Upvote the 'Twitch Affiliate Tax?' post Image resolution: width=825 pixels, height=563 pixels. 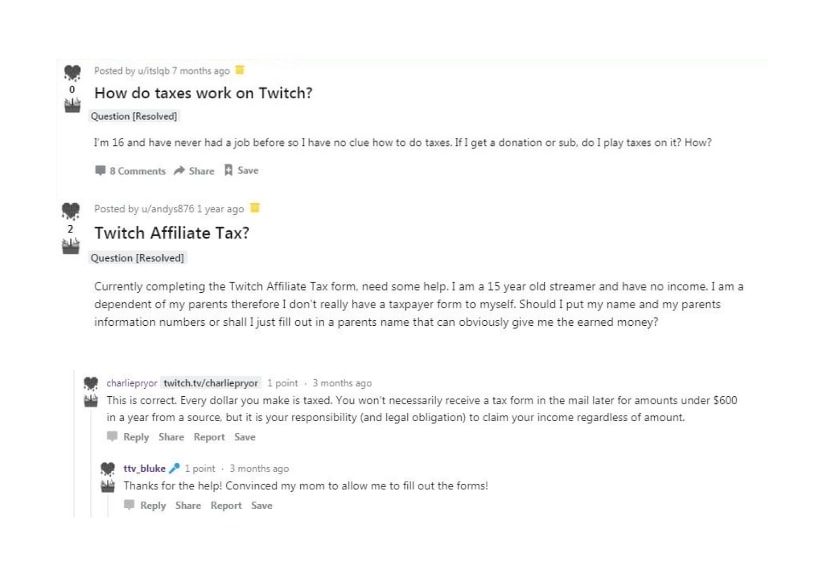(x=70, y=211)
